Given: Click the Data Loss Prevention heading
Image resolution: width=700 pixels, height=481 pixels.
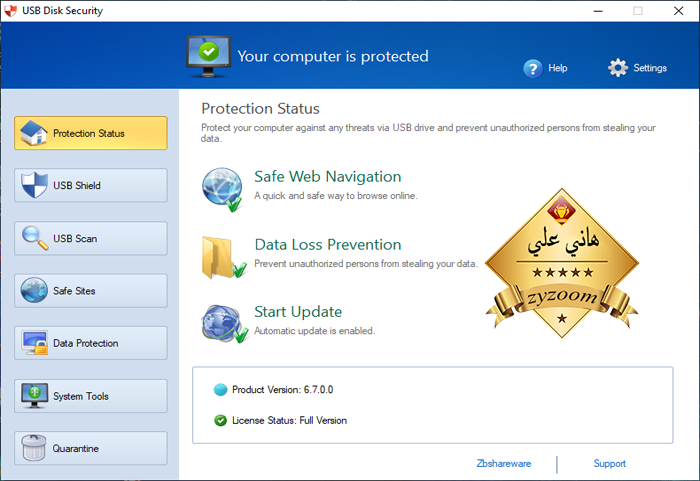Looking at the screenshot, I should (328, 244).
